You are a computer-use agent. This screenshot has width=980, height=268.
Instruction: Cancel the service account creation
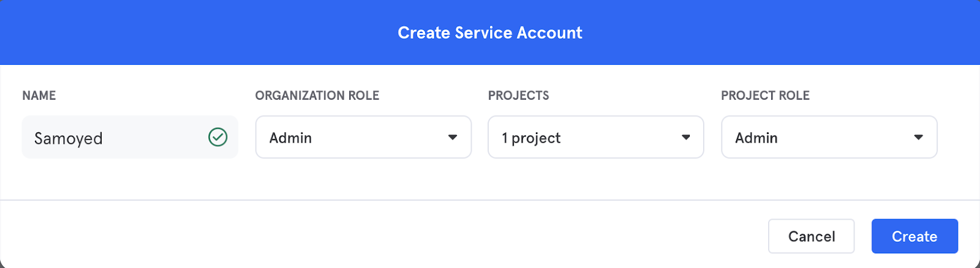click(x=812, y=236)
